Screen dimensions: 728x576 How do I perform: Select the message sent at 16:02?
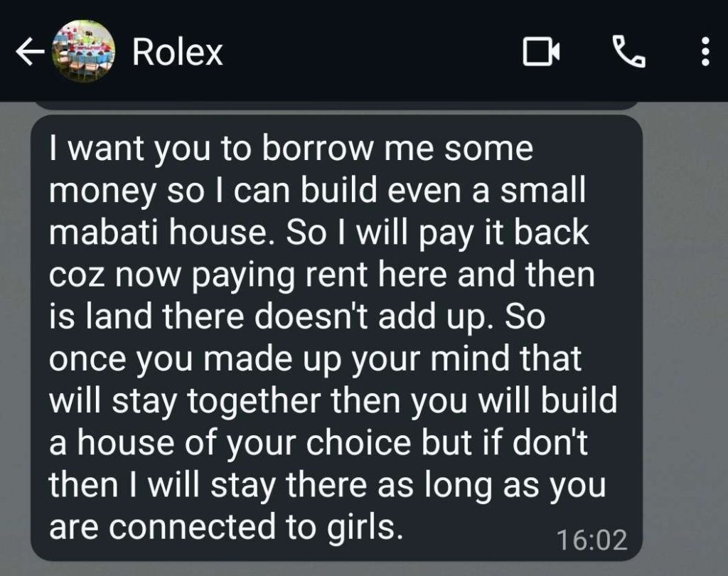coord(336,338)
